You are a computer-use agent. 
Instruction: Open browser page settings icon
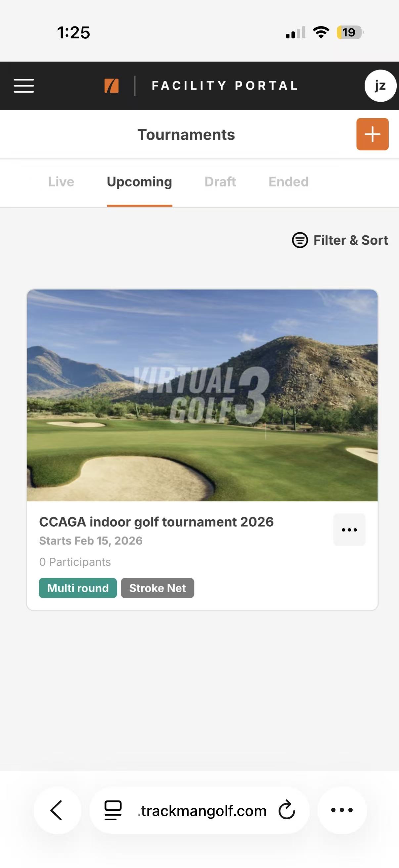[113, 810]
